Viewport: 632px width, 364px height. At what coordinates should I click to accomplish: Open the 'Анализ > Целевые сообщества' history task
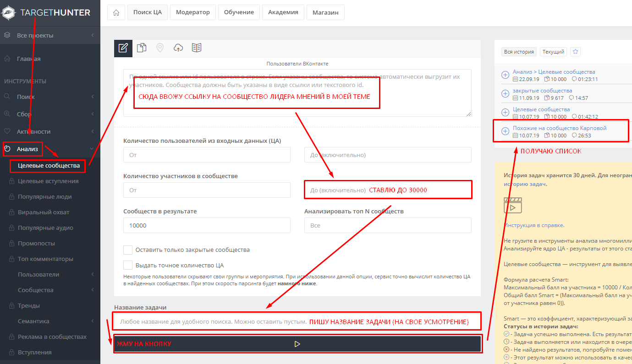(554, 72)
